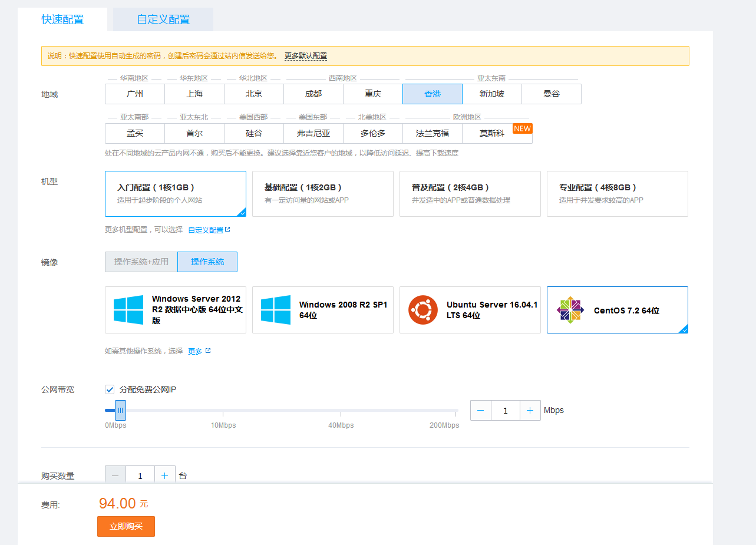756x545 pixels.
Task: Increase purchase quantity with plus icon
Action: 164,475
